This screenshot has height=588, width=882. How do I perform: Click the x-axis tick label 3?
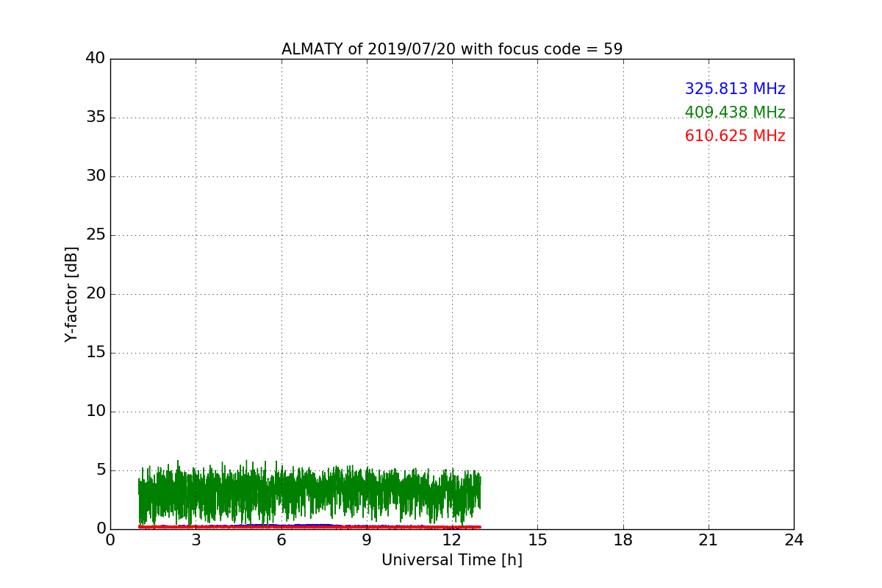pos(196,540)
